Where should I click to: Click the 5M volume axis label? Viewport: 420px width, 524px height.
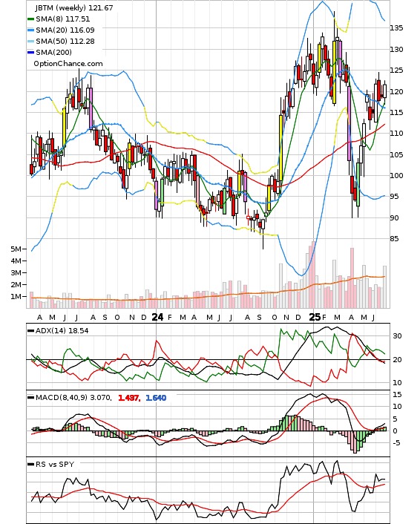(16, 249)
